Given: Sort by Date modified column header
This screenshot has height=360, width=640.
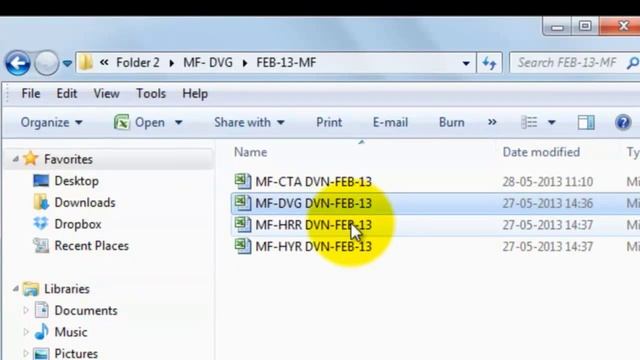Looking at the screenshot, I should click(x=541, y=152).
